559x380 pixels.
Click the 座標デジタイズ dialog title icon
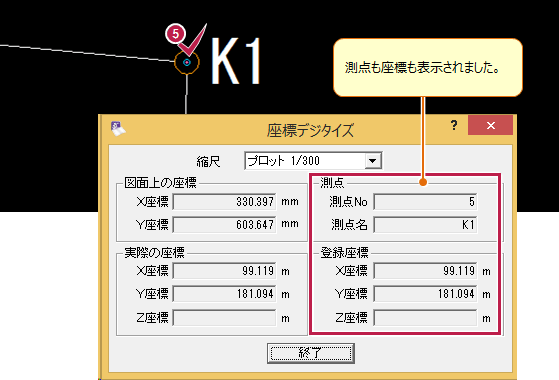(x=118, y=129)
